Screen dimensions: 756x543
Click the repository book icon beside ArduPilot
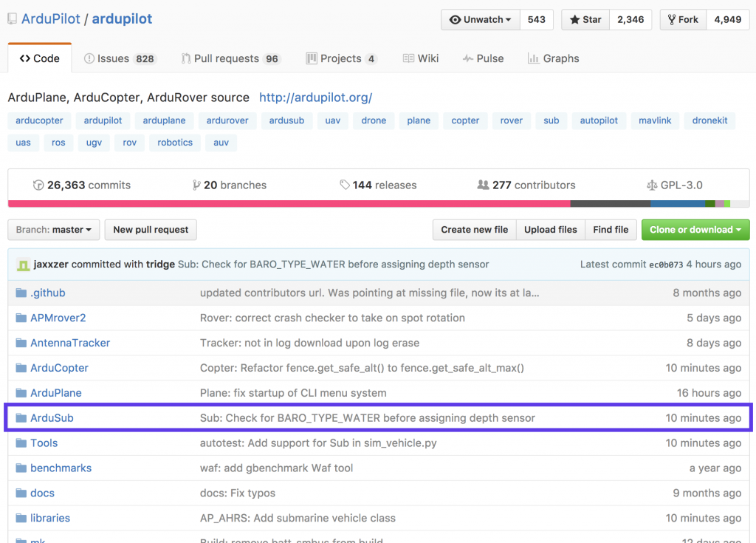tap(13, 19)
